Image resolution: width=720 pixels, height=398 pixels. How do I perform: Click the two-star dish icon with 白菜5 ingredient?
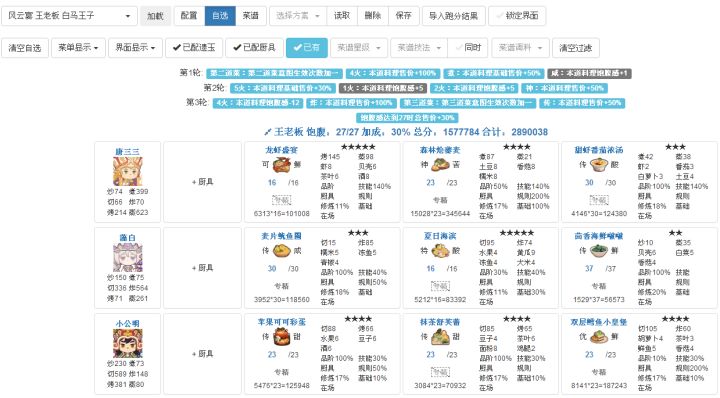pos(599,251)
